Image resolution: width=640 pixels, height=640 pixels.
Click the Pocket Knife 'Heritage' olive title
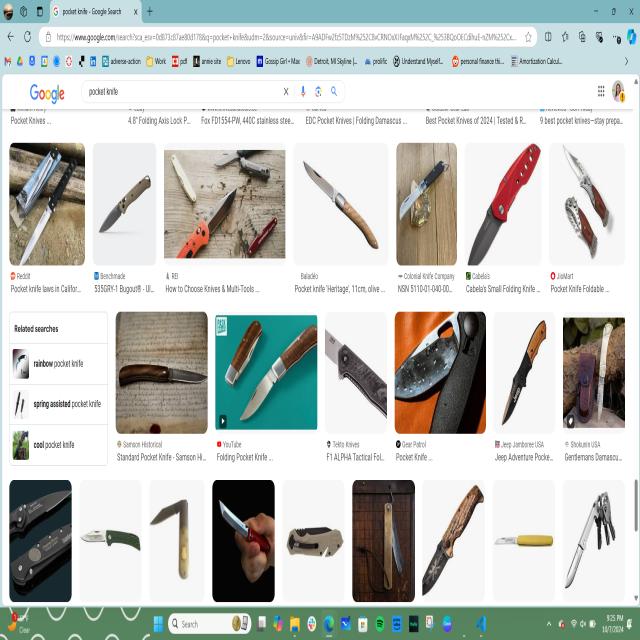(x=340, y=289)
